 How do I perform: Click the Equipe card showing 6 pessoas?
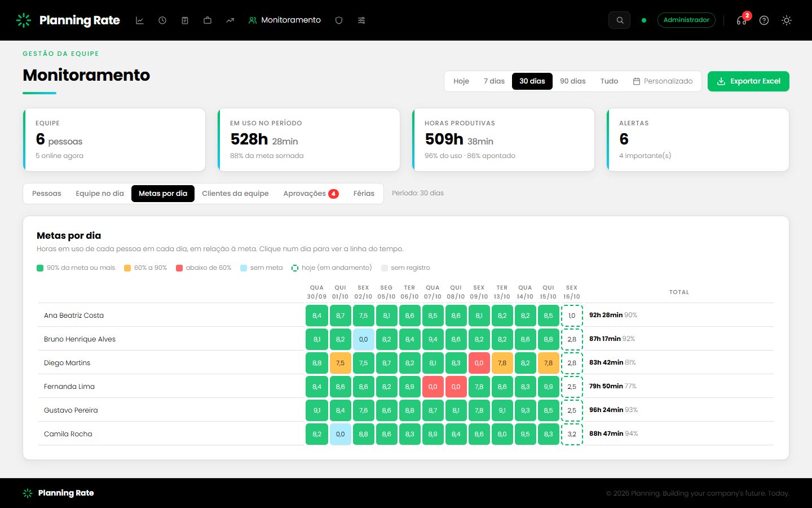point(114,140)
